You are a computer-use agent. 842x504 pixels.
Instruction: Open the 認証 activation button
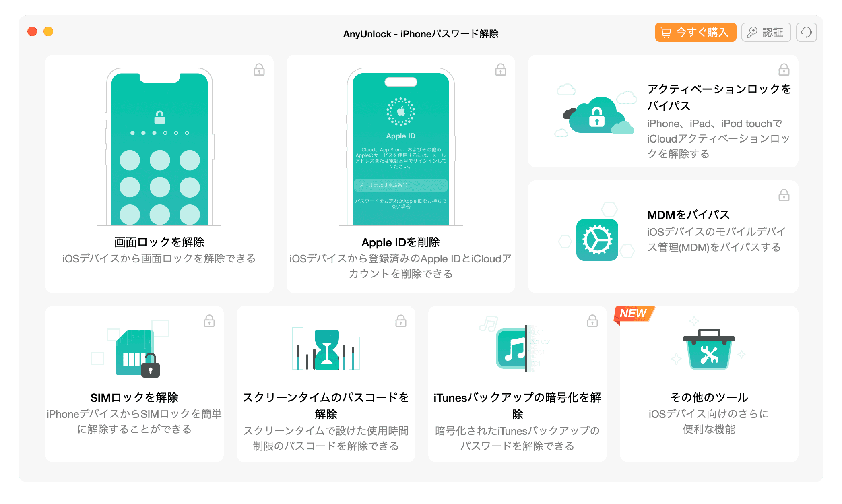click(x=766, y=32)
